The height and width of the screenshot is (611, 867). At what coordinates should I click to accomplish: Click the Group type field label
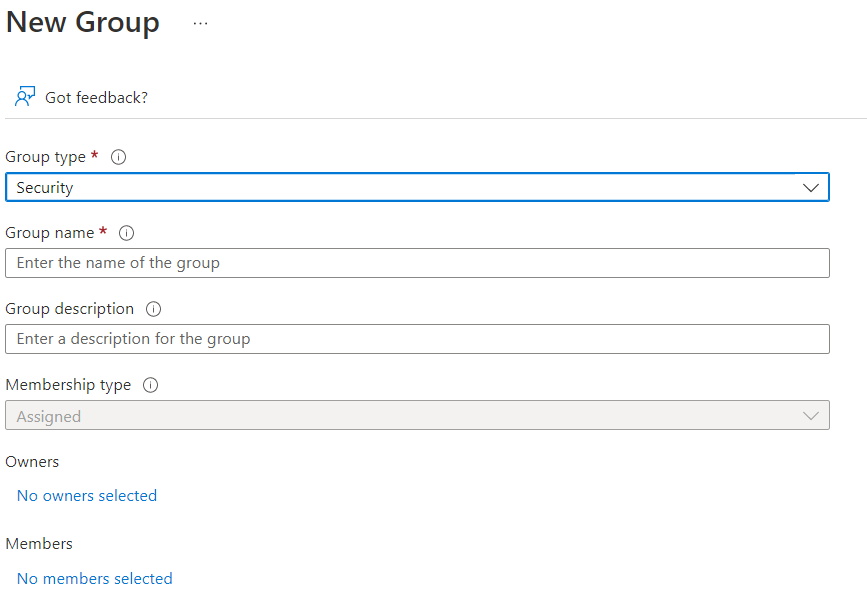pos(46,157)
